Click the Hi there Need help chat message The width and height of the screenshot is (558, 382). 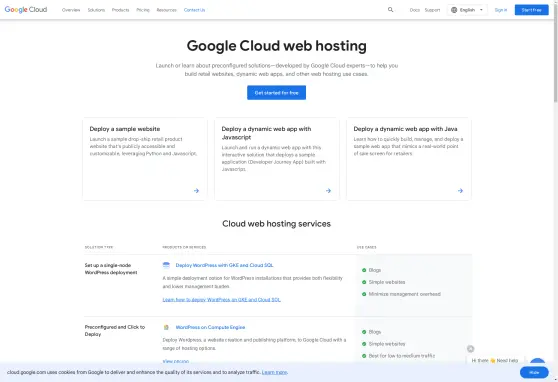coord(495,360)
